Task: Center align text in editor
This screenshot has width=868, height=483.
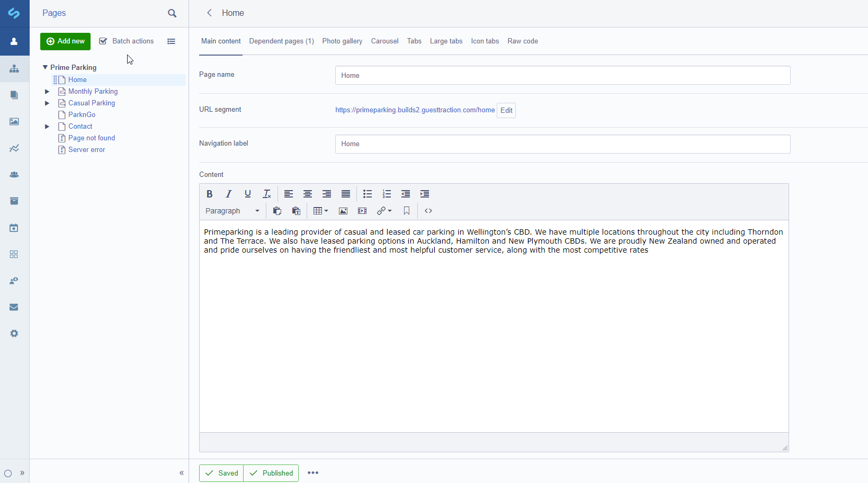Action: pyautogui.click(x=308, y=194)
